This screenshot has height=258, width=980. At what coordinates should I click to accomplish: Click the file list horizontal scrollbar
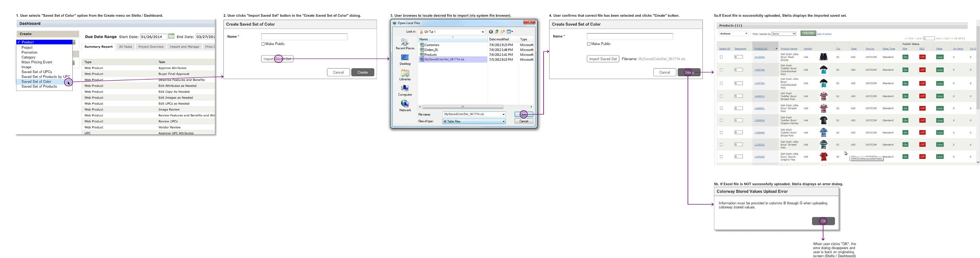tap(463, 107)
